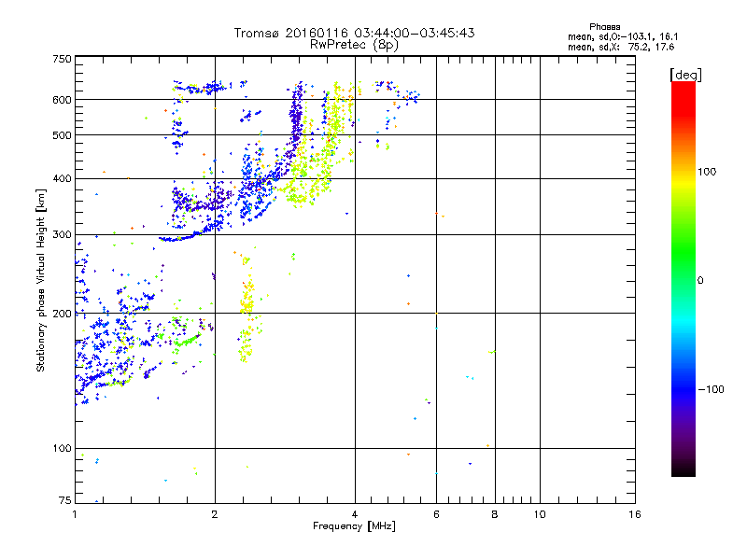Click the x-axis tick label '4'
This screenshot has width=747, height=560.
tap(355, 514)
